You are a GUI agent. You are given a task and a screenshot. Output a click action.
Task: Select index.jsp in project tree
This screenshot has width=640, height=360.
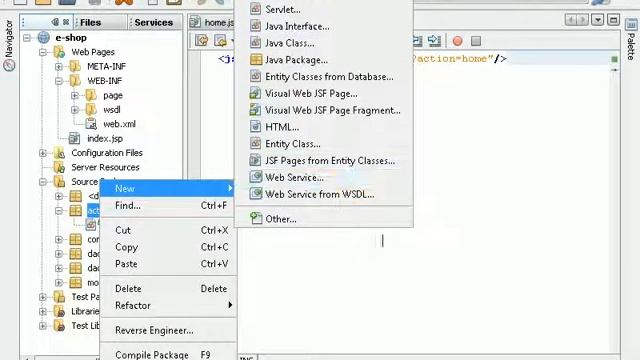pyautogui.click(x=105, y=138)
